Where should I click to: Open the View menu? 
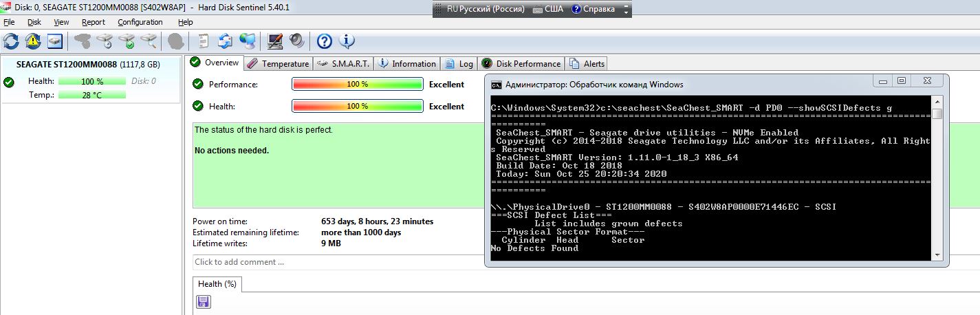pyautogui.click(x=61, y=22)
